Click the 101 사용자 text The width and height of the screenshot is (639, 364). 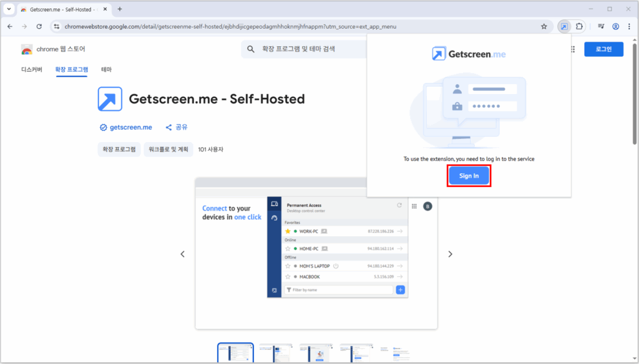[x=211, y=150]
